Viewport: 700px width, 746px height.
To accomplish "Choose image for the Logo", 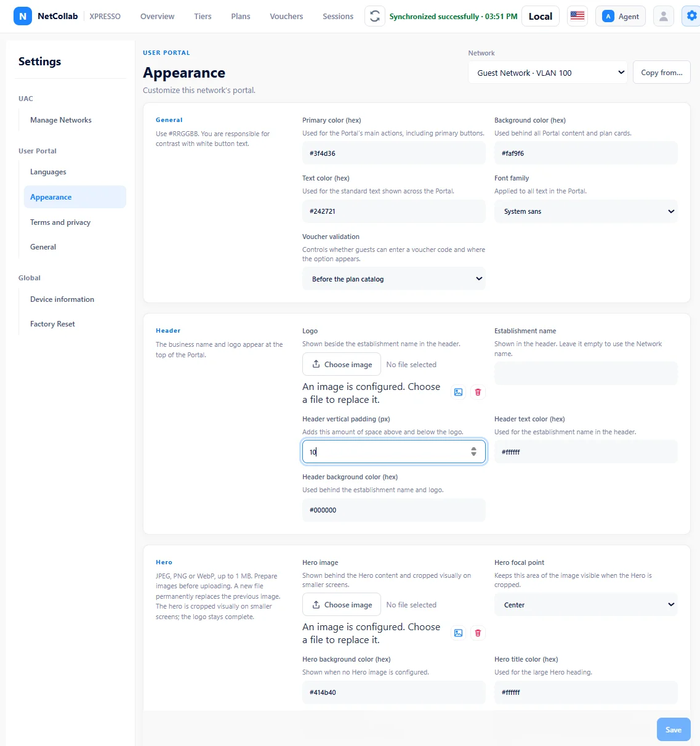I will [342, 365].
